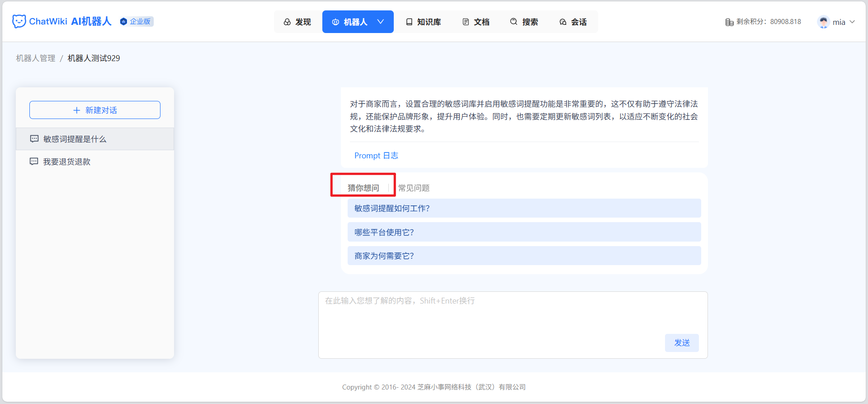Ask suggested question 敏感词提醒如何工作?

tap(524, 208)
